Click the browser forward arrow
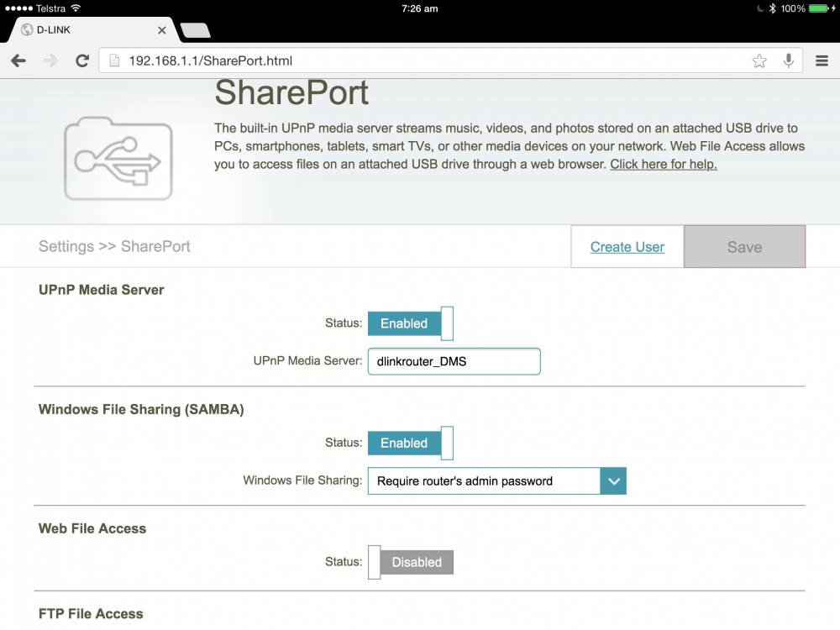 50,60
